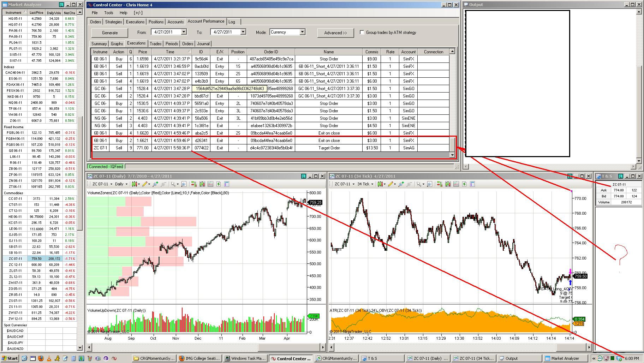Open data box icon in Daily chart
The width and height of the screenshot is (644, 363).
pos(227,184)
